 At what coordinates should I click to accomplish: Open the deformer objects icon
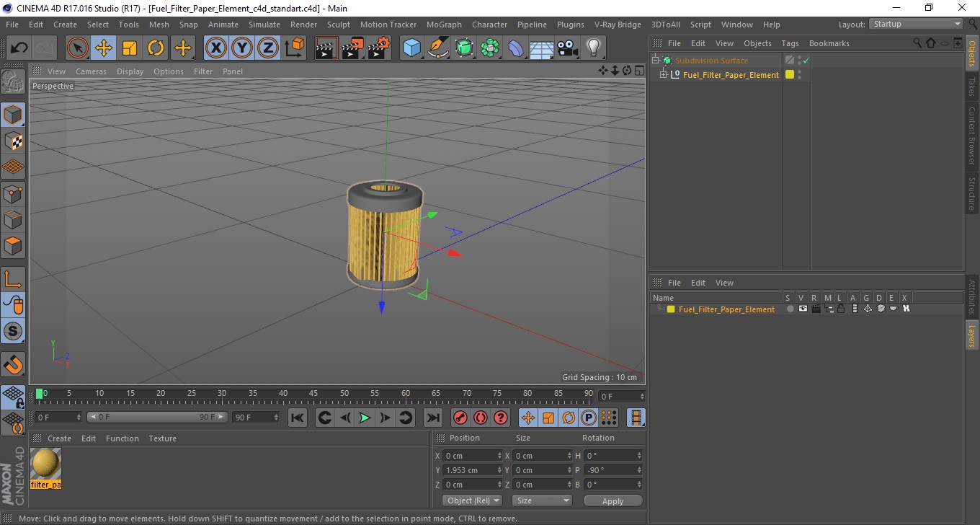516,48
